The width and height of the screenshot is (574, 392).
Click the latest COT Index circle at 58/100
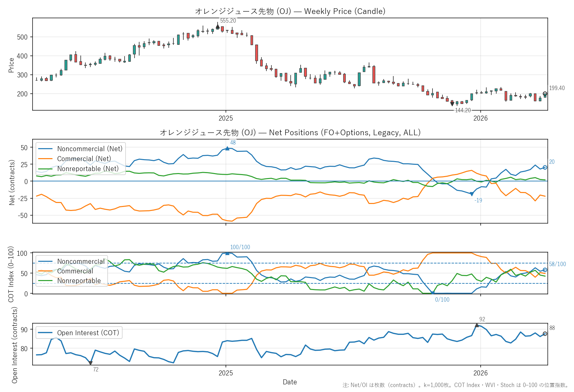[545, 270]
